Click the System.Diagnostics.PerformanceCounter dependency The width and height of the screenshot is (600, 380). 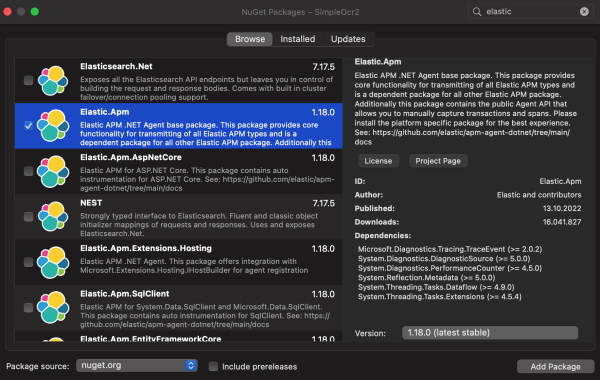[450, 268]
